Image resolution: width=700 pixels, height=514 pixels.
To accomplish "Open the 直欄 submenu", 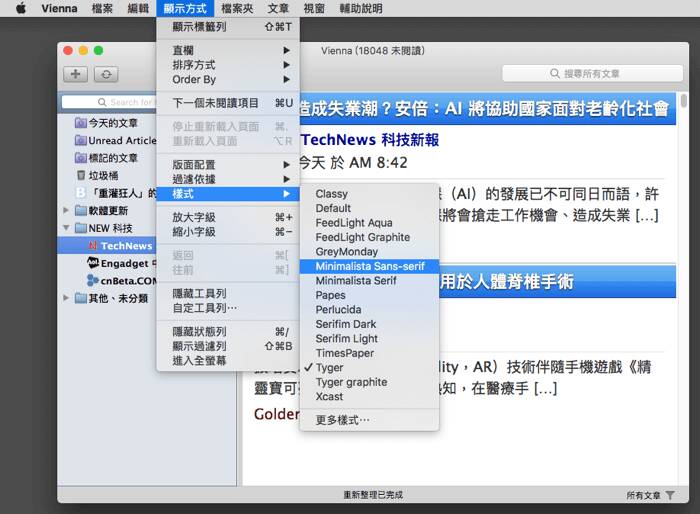I will (228, 50).
